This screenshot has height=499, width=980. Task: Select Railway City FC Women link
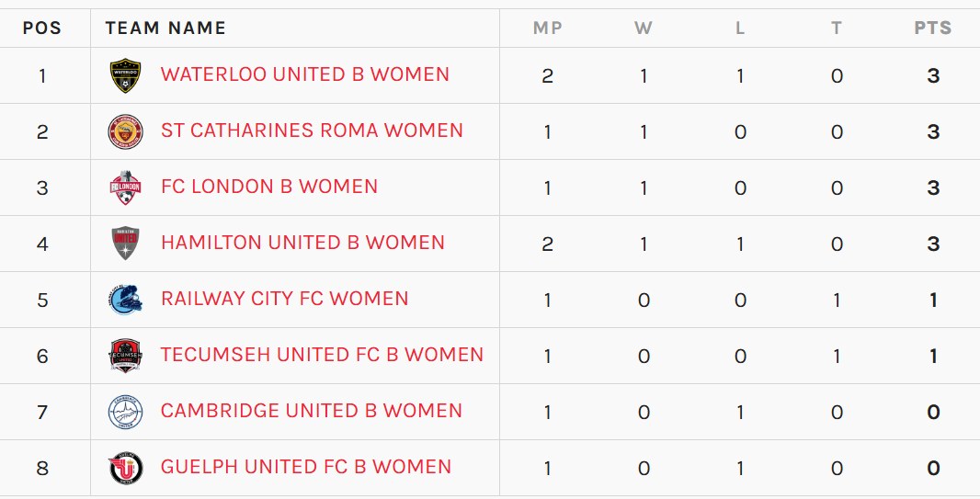click(284, 299)
